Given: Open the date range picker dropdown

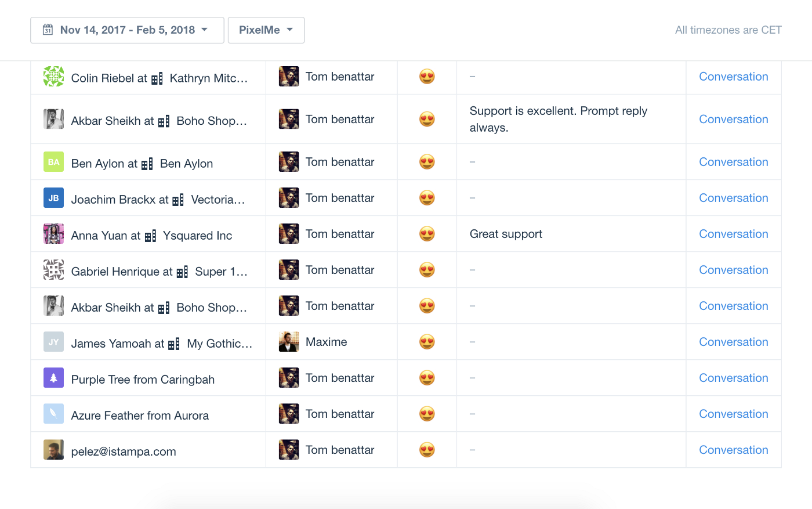Looking at the screenshot, I should point(127,30).
